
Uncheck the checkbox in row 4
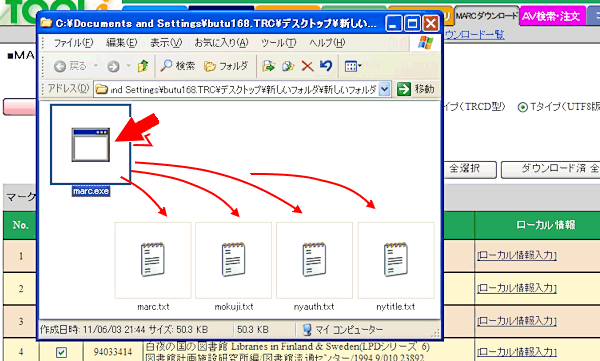(61, 351)
